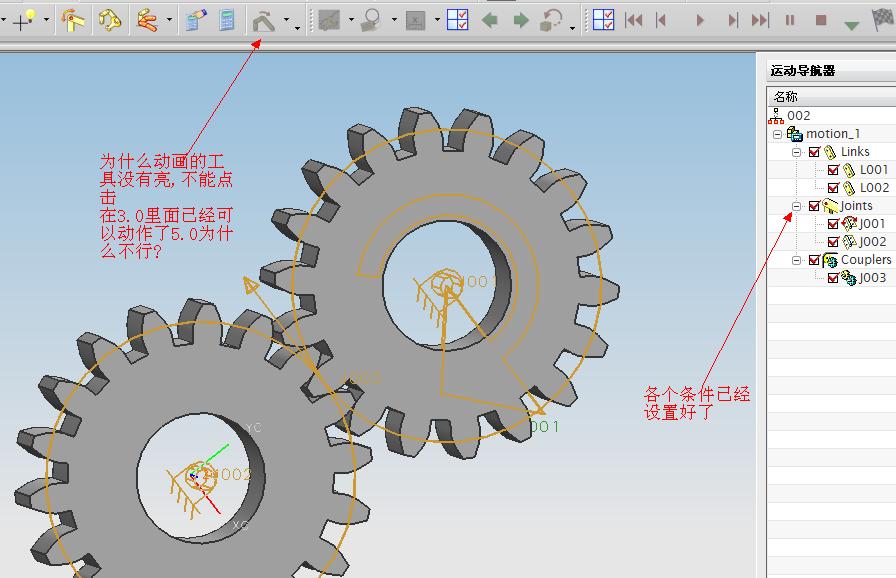Viewport: 896px width, 578px height.
Task: Collapse the Joints tree node
Action: pyautogui.click(x=796, y=206)
